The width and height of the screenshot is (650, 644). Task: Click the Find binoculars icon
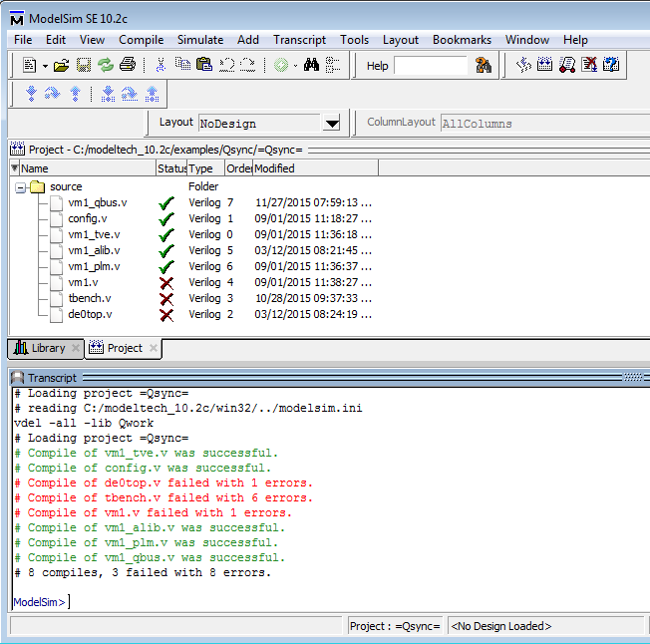click(311, 66)
